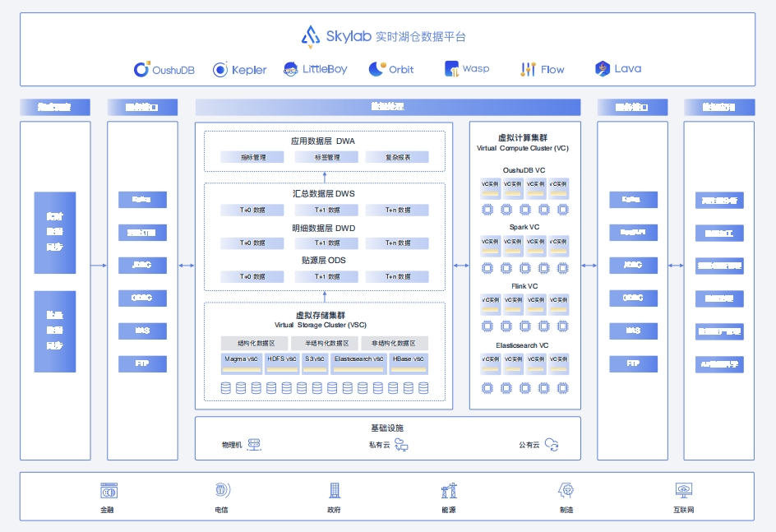Select the Flow sliders logo icon
Screen dimensions: 776x532
tap(528, 69)
